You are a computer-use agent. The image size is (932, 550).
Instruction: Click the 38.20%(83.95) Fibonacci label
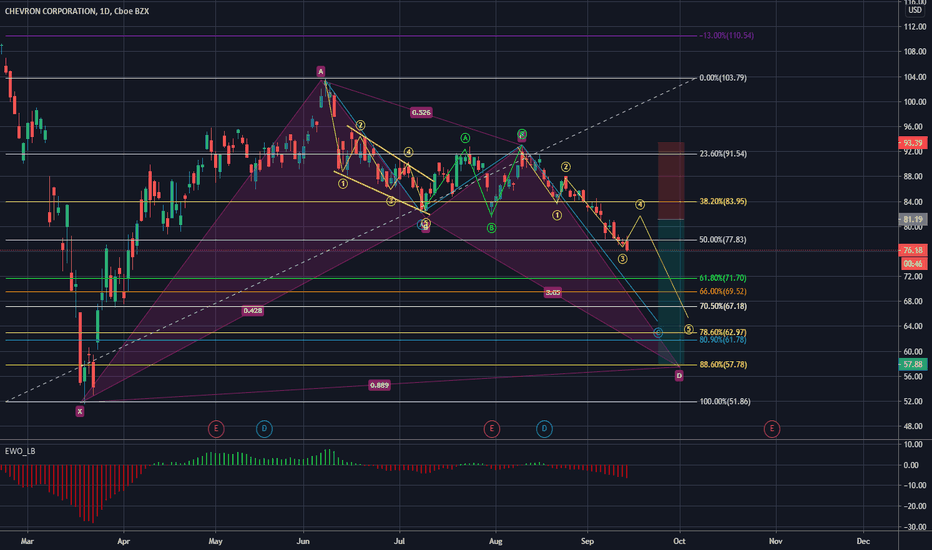[x=723, y=202]
